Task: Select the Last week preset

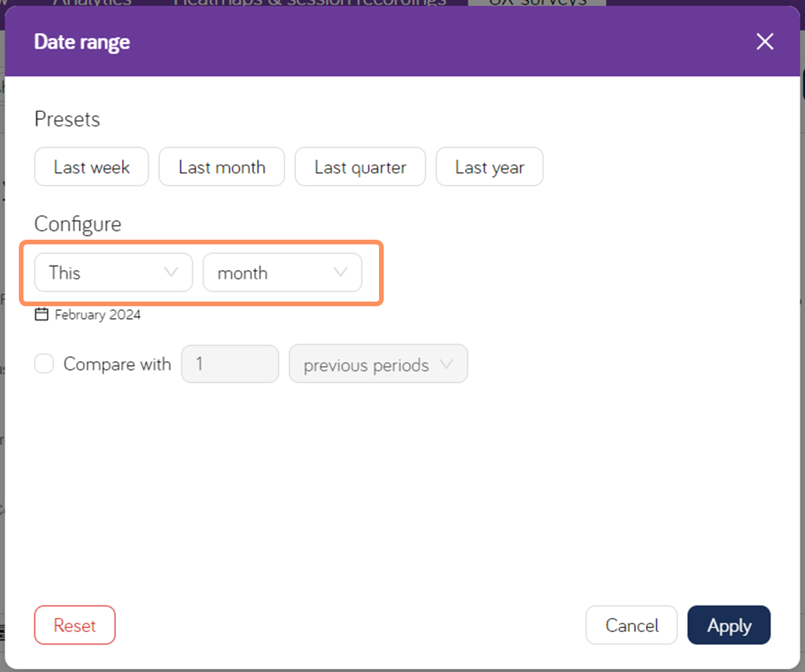Action: (x=91, y=166)
